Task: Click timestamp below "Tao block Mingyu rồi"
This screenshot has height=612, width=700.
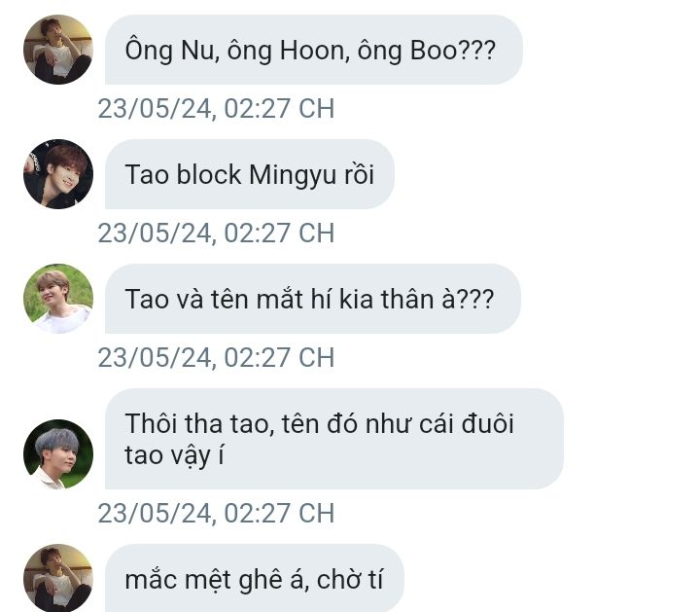Action: [216, 233]
